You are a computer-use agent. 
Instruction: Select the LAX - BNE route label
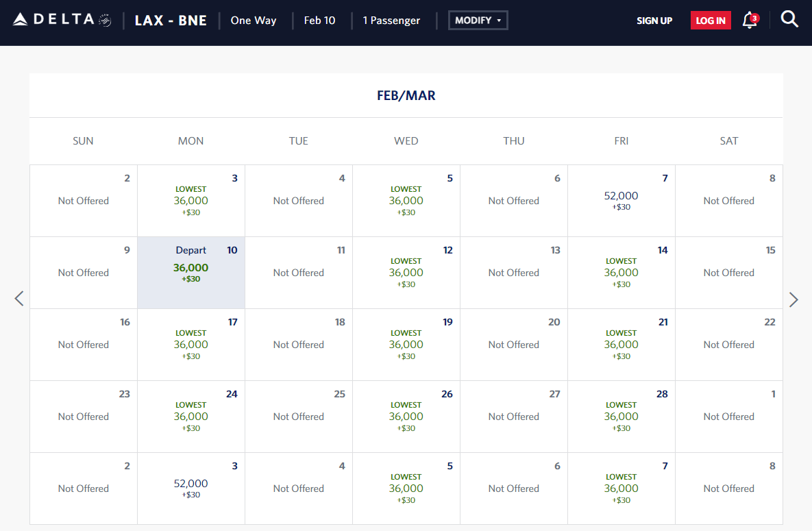click(x=171, y=21)
